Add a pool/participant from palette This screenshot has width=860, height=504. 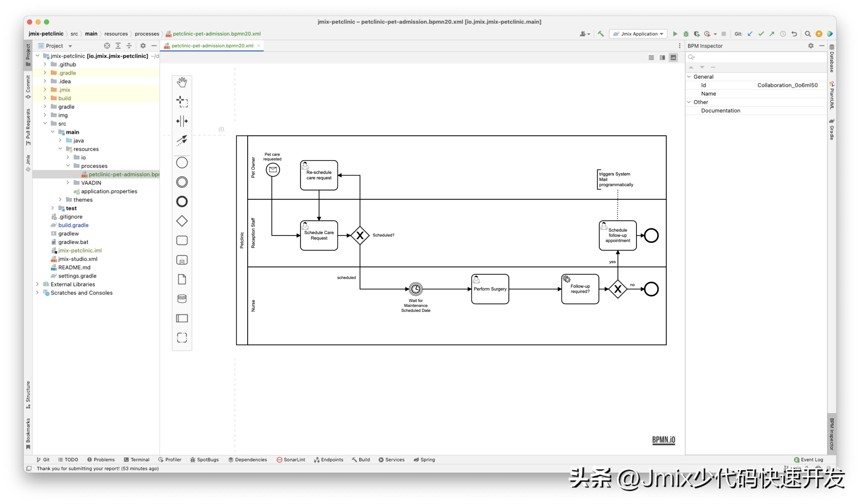pos(182,318)
